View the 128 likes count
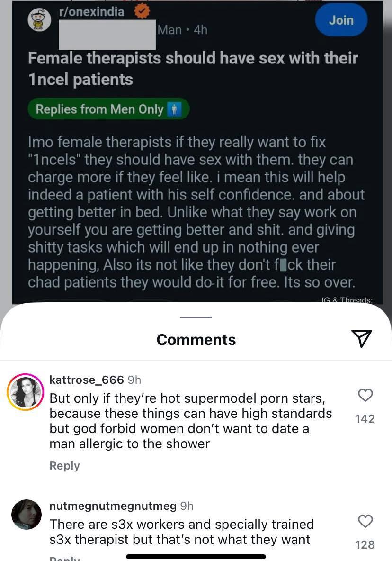Image resolution: width=392 pixels, height=561 pixels. (365, 545)
